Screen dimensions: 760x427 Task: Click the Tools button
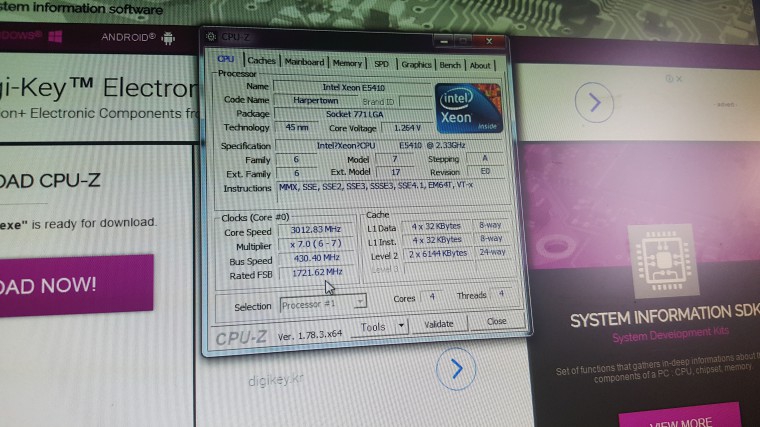pos(372,328)
